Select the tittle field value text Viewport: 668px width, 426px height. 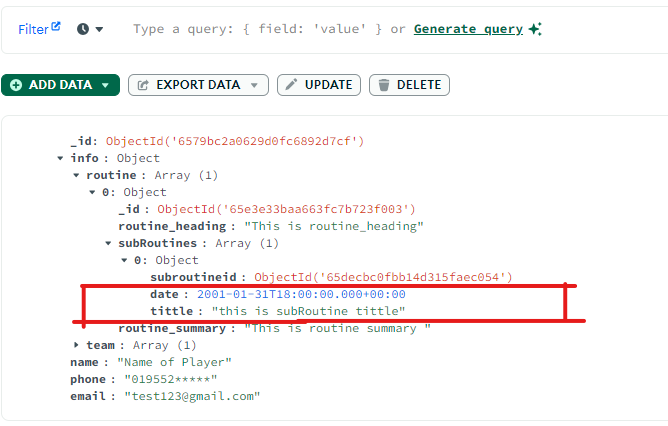pyautogui.click(x=308, y=311)
